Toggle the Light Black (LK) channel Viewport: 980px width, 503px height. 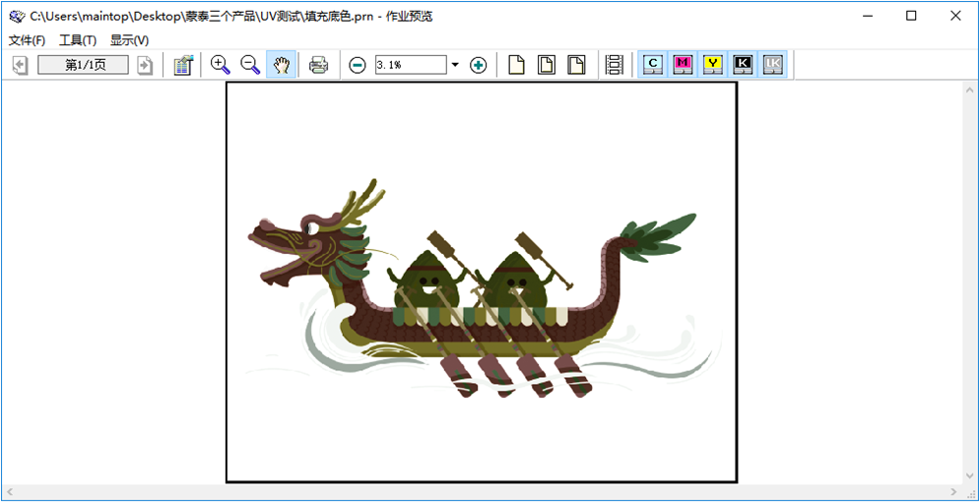(772, 64)
